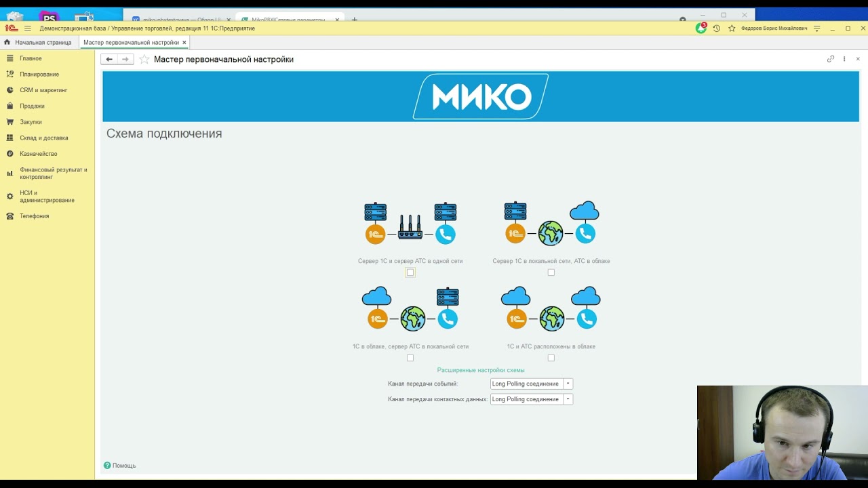The image size is (868, 488).
Task: Click the cloud 1C, local PBX diagram
Action: 410,308
